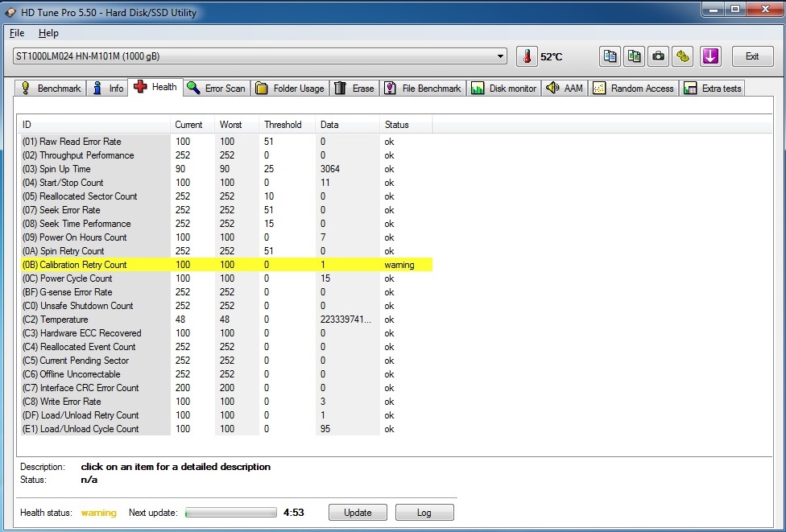
Task: Select the (01) Raw Read Error Rate row
Action: 225,142
